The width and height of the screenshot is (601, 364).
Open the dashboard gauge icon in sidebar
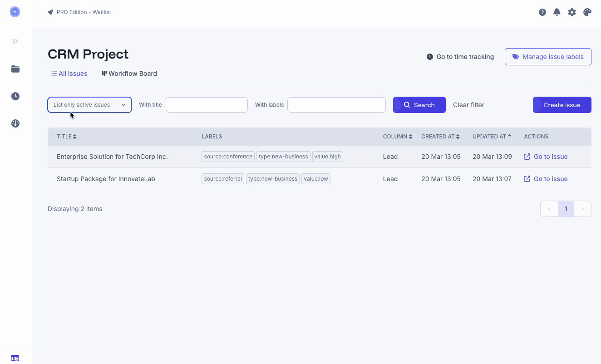[x=15, y=123]
